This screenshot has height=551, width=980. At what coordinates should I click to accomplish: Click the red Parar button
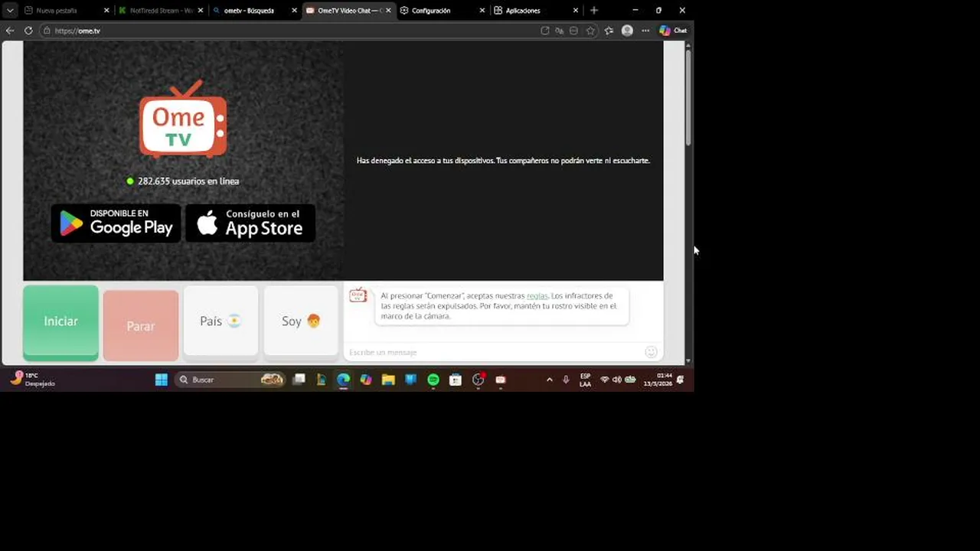141,325
